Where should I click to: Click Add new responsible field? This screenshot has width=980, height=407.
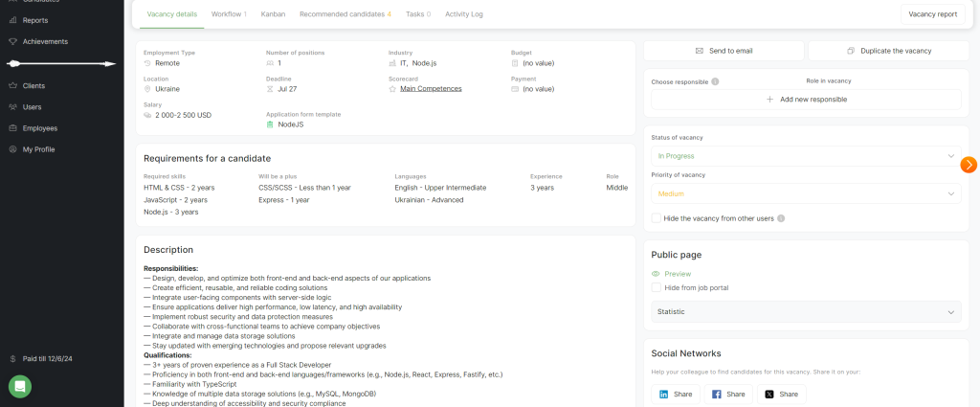click(x=805, y=100)
